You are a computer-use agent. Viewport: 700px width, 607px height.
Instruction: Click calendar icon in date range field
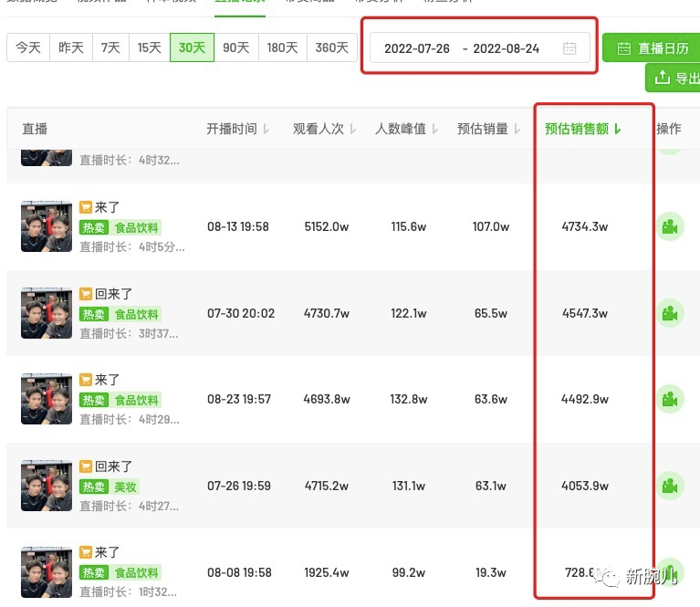[x=569, y=48]
